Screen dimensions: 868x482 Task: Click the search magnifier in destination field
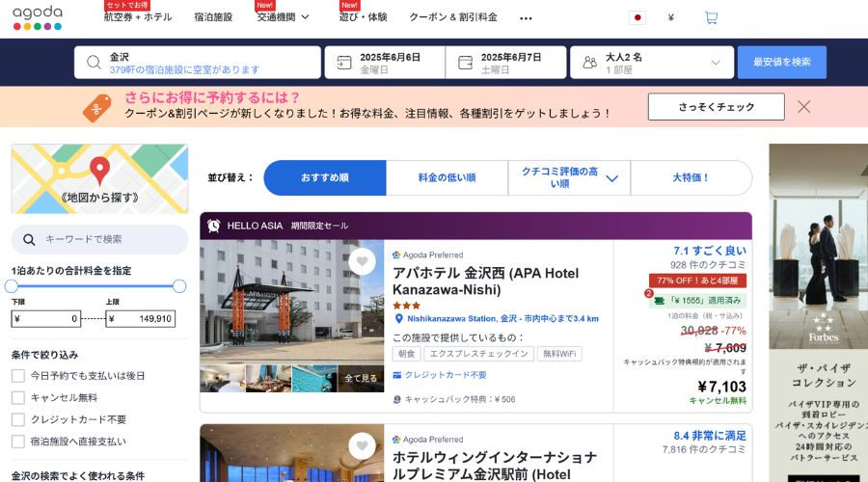(95, 63)
